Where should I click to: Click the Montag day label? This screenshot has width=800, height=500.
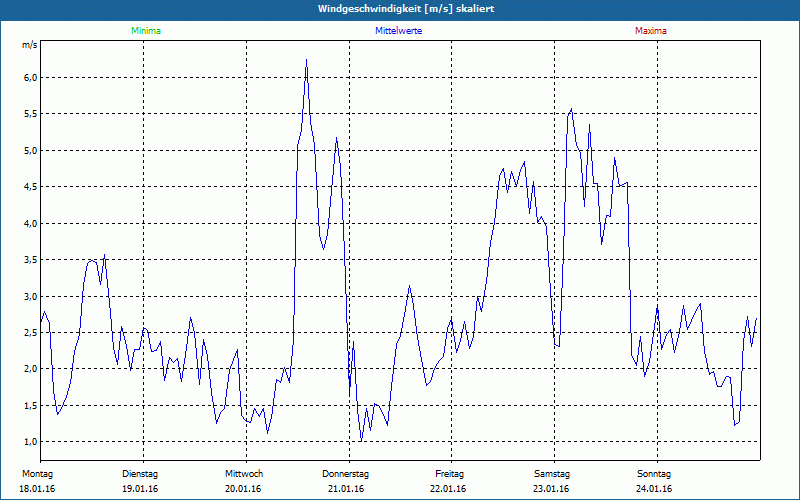point(37,474)
